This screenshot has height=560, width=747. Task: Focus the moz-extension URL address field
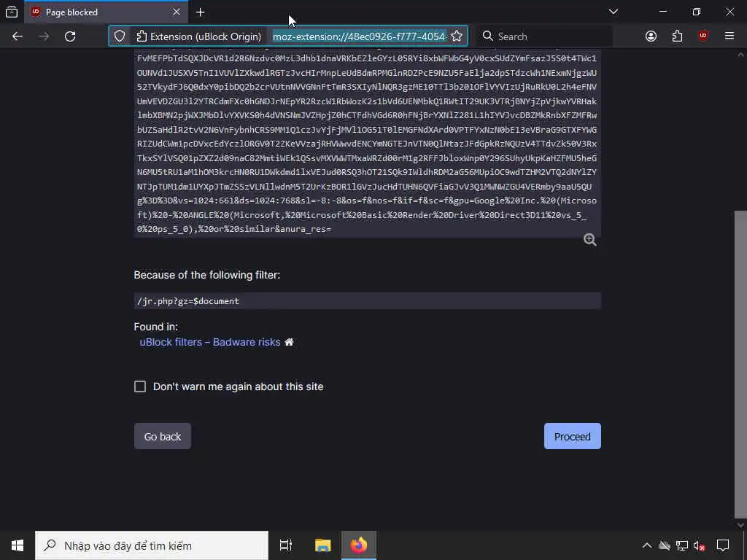359,36
